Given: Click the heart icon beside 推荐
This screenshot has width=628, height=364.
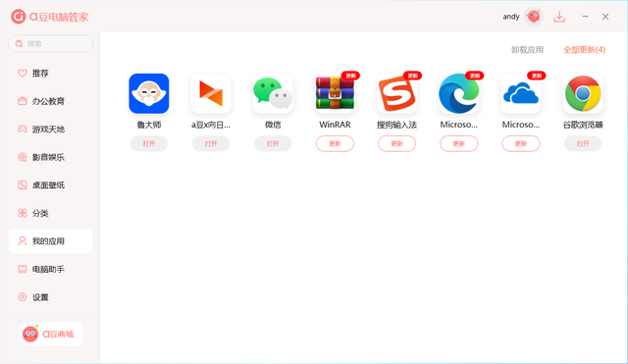Looking at the screenshot, I should pos(23,73).
